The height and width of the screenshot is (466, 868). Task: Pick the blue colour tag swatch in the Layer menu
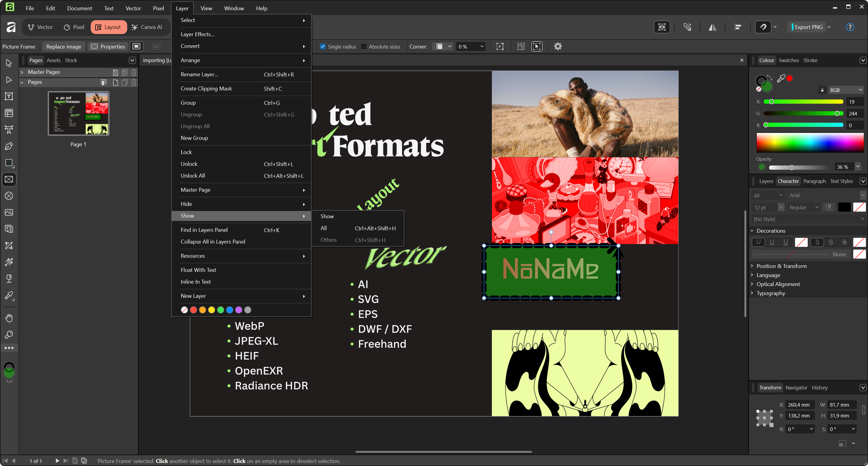[229, 310]
